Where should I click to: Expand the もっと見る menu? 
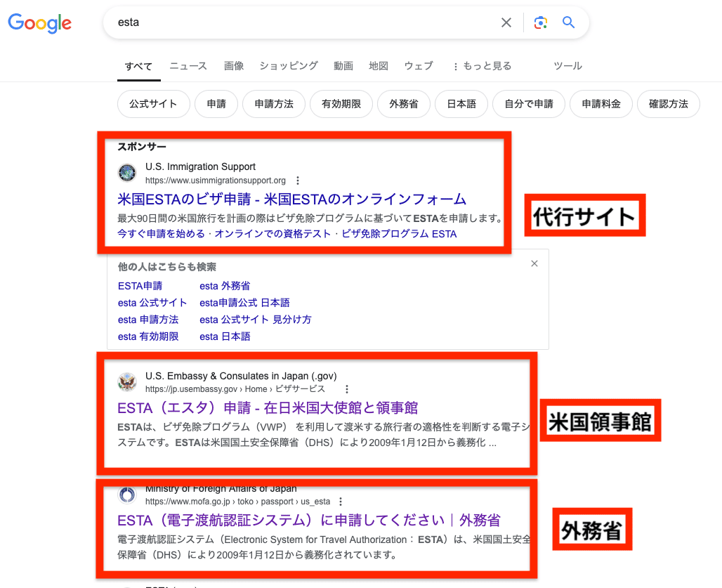tap(482, 66)
